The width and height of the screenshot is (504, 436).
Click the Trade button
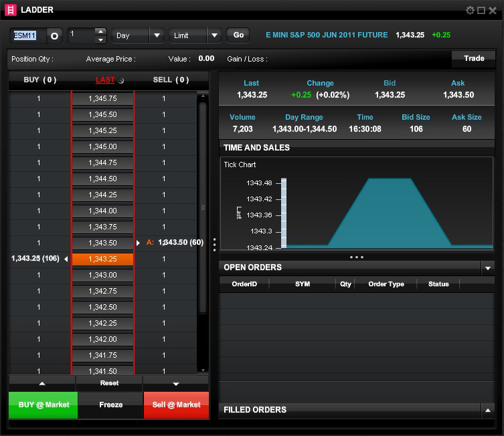(473, 58)
